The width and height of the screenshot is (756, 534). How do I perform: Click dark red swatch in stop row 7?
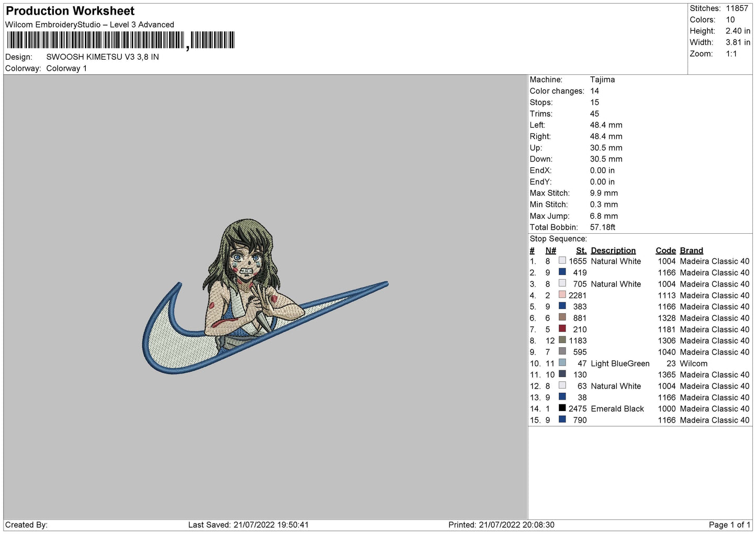[x=562, y=328]
